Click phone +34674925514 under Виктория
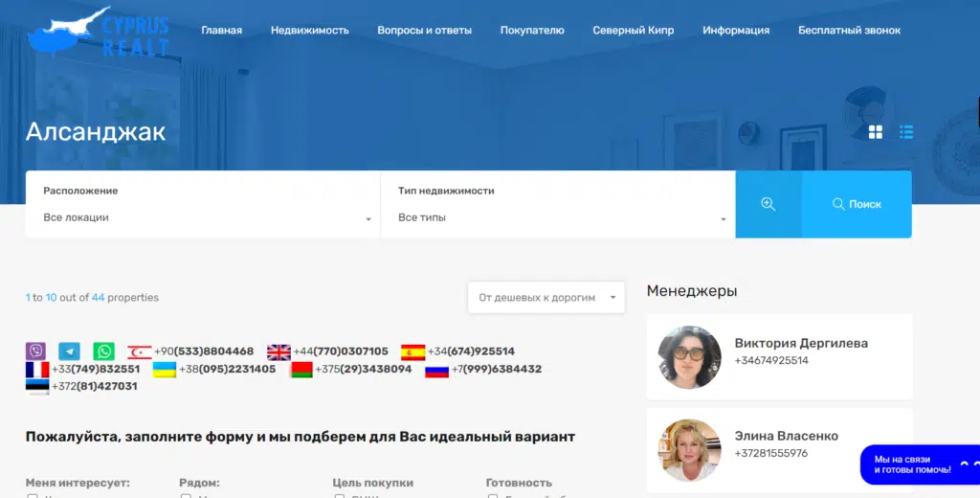Screen dimensions: 980x498 coord(771,360)
